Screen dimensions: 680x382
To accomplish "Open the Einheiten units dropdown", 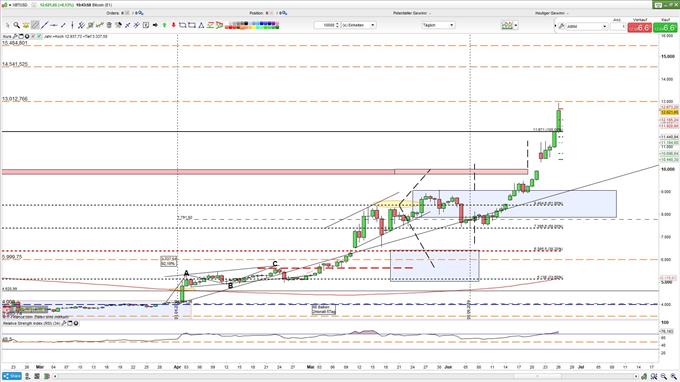I will pos(358,25).
